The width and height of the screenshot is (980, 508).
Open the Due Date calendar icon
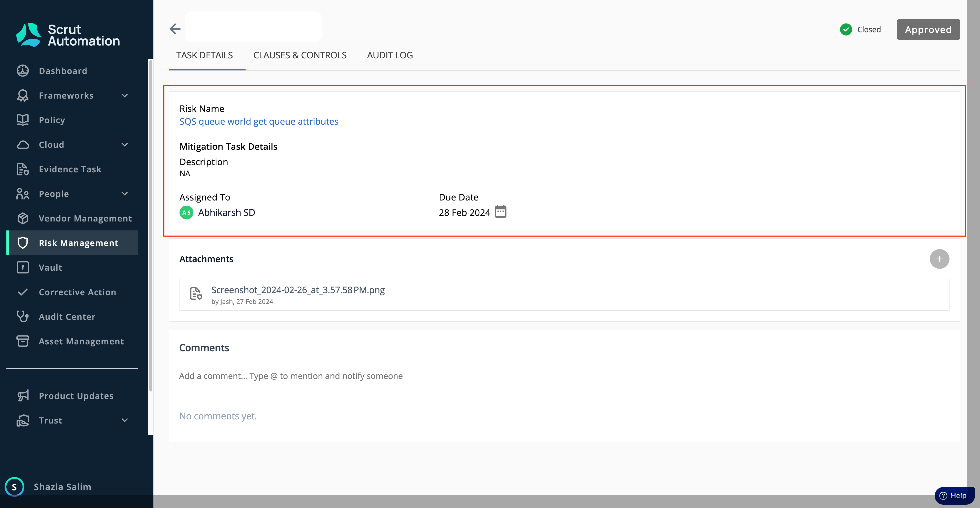point(501,211)
